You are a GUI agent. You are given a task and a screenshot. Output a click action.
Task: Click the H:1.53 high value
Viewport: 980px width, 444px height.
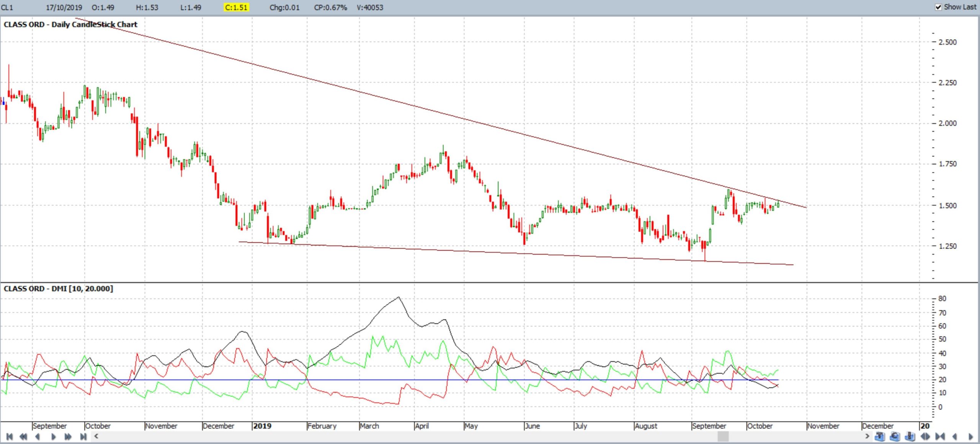pyautogui.click(x=147, y=7)
